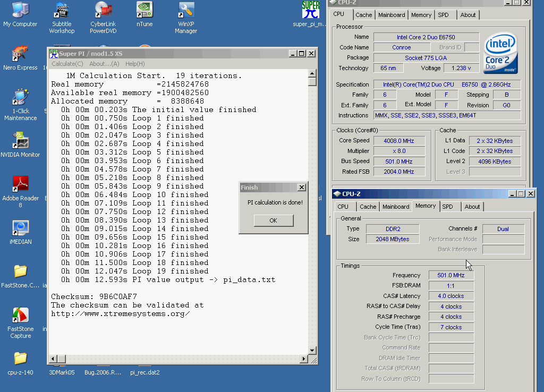The height and width of the screenshot is (392, 544).
Task: Launch NVIDIA Monitor shortcut
Action: coord(20,141)
